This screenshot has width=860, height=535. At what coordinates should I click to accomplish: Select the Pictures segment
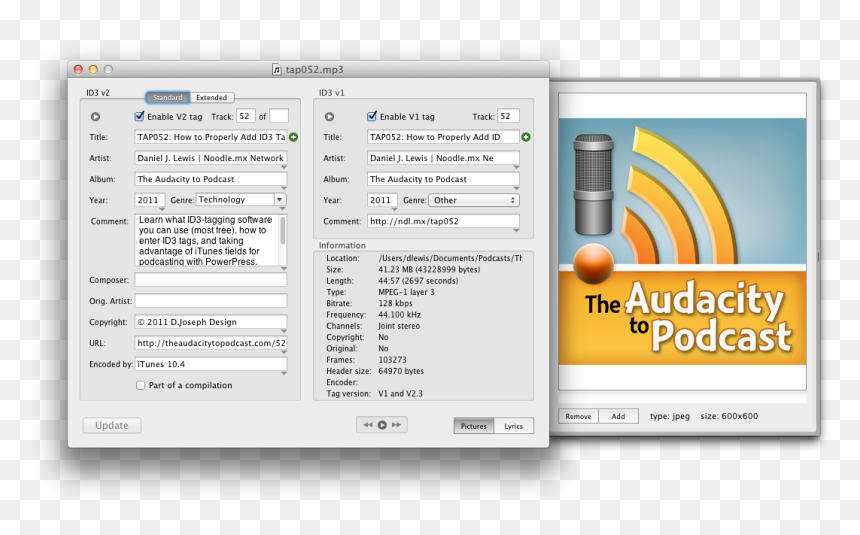tap(474, 426)
